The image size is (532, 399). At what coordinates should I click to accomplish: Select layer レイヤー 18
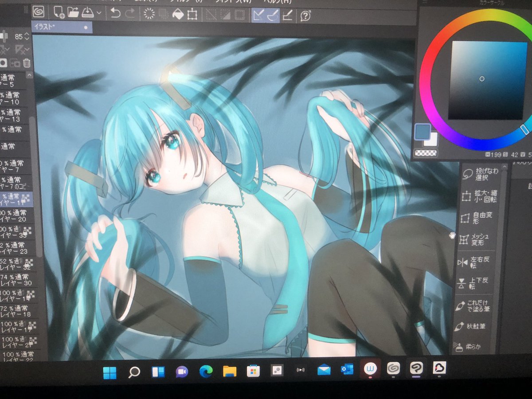(19, 311)
